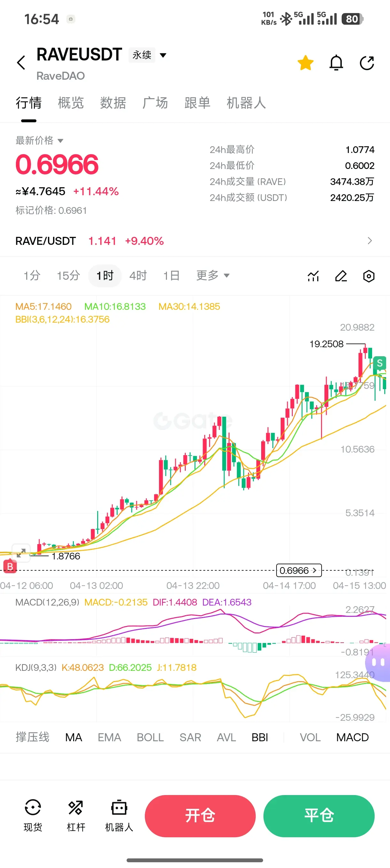This screenshot has height=868, width=390.
Task: Tap the MA30:14.1385 legend value
Action: [189, 306]
